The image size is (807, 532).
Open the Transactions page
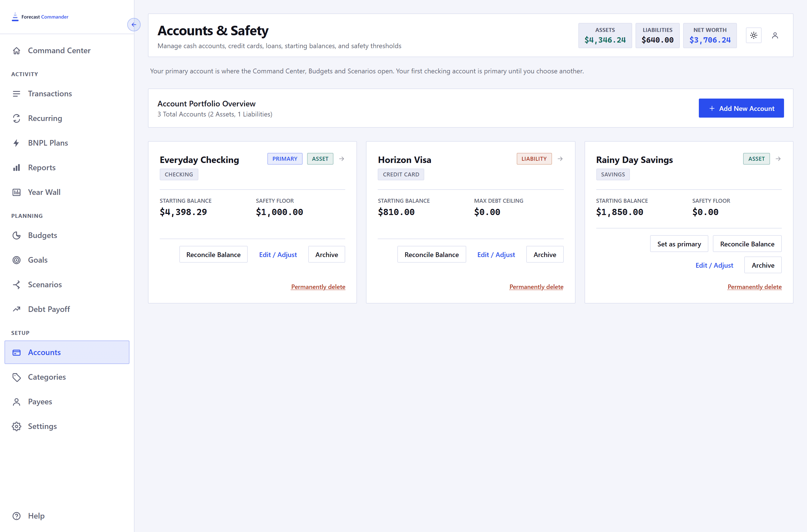[67, 94]
